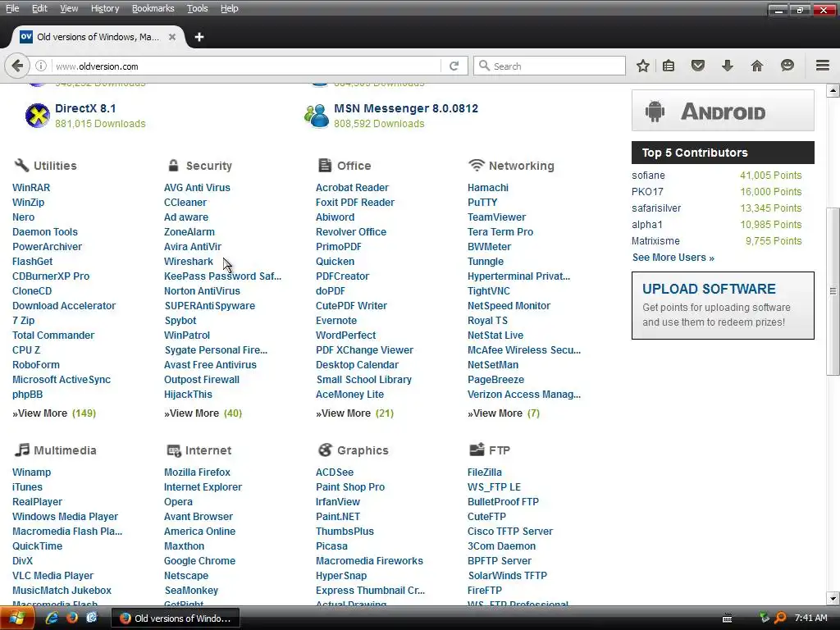Viewport: 840px width, 630px height.
Task: Open the View menu
Action: pos(69,8)
